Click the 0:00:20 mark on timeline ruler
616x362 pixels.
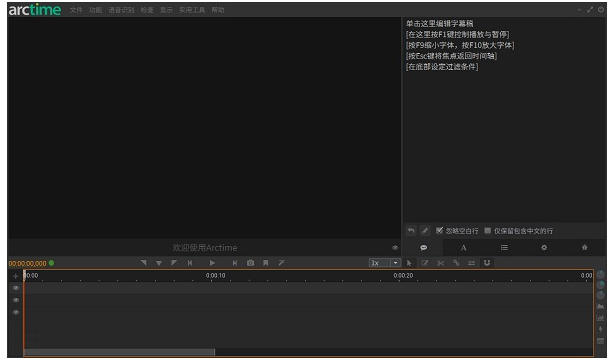403,276
